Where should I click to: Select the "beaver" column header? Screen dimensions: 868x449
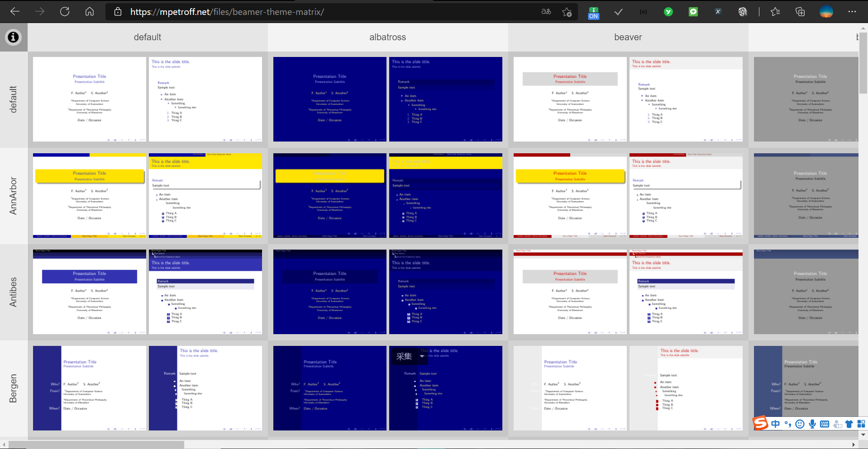(x=628, y=37)
